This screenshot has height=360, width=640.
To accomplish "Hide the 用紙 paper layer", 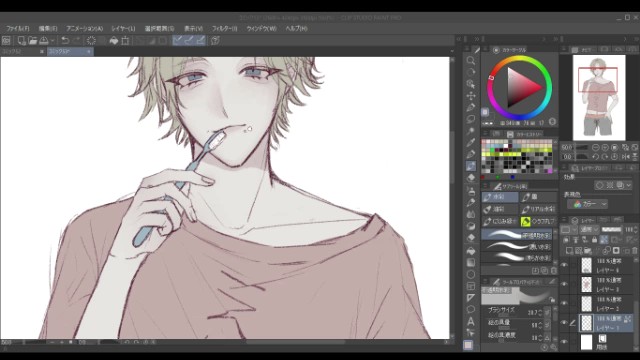I will 564,342.
